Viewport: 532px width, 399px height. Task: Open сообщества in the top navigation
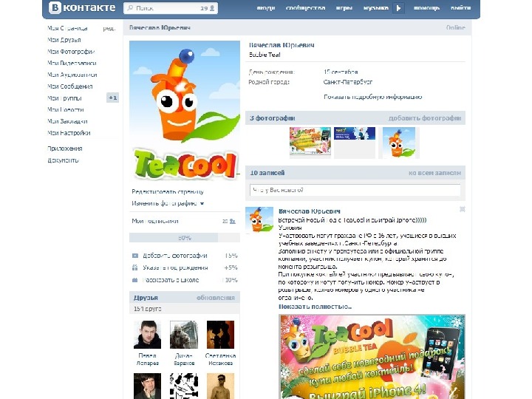pos(305,8)
